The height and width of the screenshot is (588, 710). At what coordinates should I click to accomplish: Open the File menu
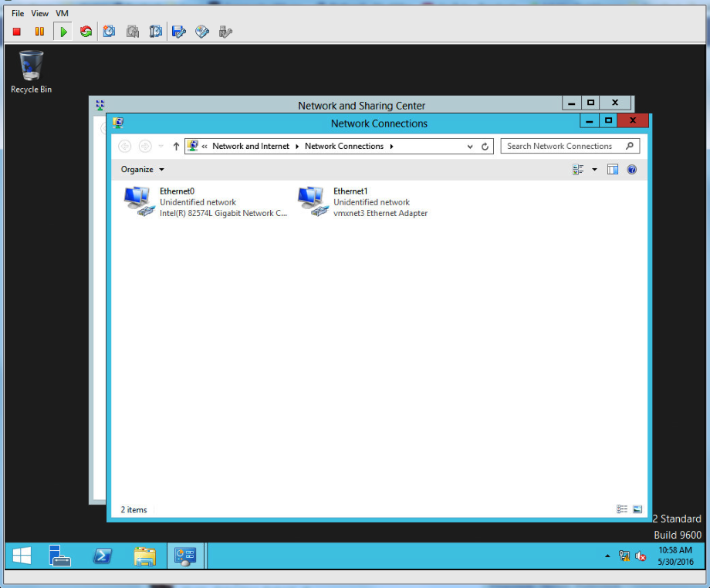pyautogui.click(x=18, y=13)
